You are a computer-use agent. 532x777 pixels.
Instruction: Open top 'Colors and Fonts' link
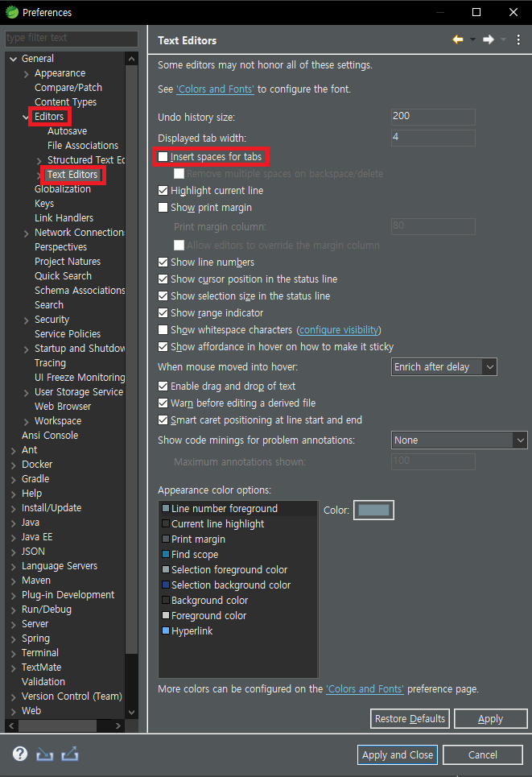tap(216, 89)
